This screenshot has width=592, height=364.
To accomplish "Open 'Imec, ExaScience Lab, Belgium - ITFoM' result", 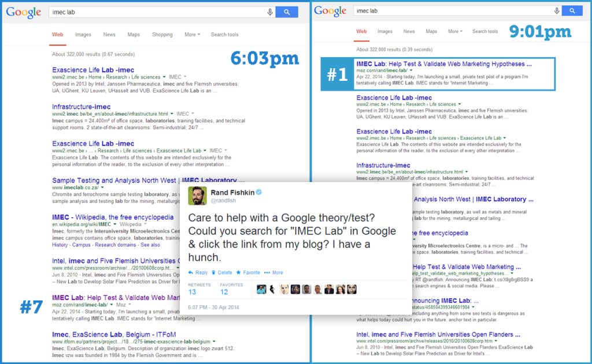I will coord(114,335).
